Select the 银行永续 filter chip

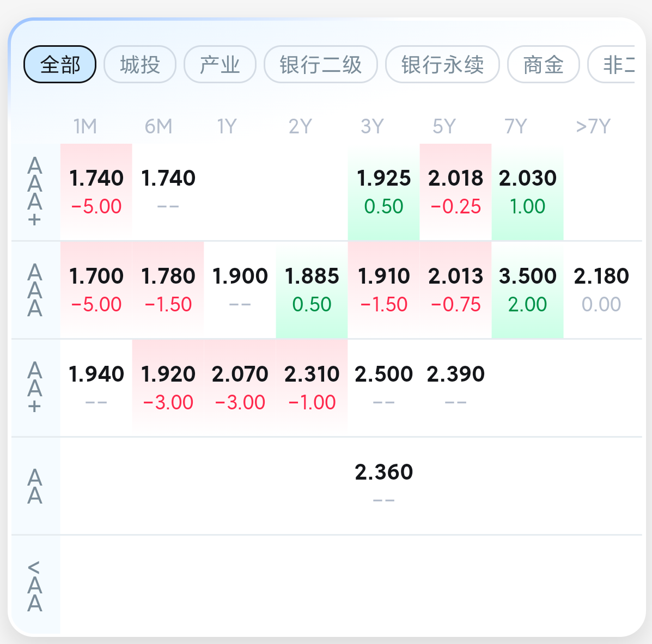click(x=442, y=64)
